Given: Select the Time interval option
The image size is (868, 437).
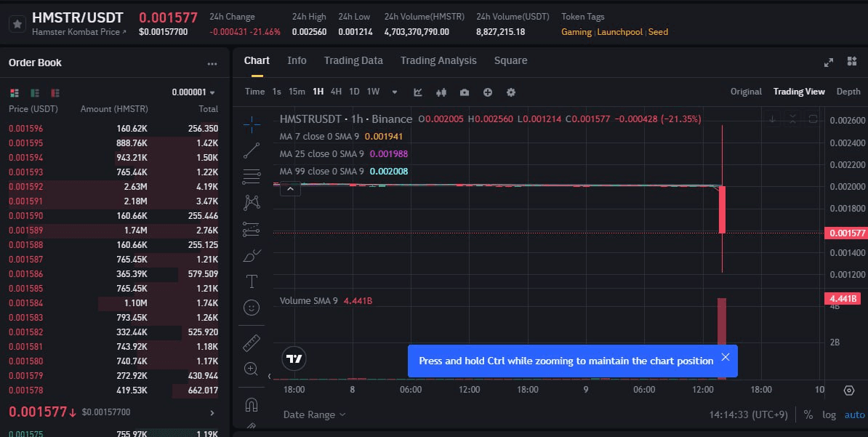Looking at the screenshot, I should point(254,92).
